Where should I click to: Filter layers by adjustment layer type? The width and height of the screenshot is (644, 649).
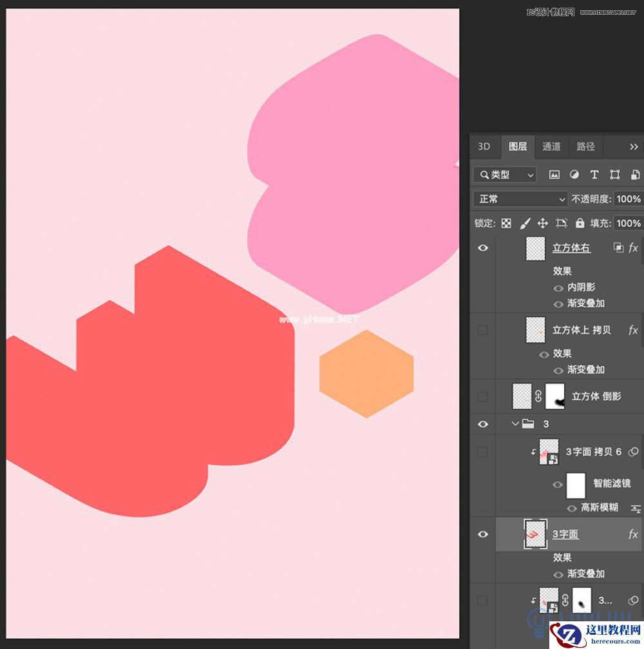point(574,175)
